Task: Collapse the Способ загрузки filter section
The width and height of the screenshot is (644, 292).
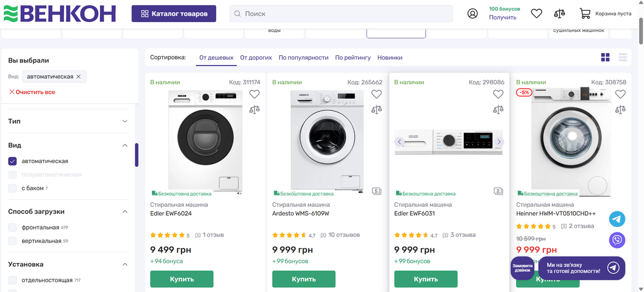Action: (x=68, y=211)
